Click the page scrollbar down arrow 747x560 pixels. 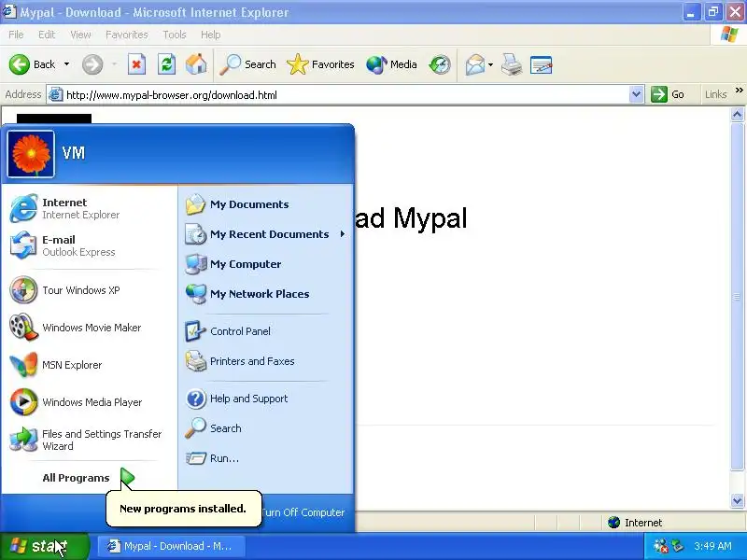coord(738,500)
